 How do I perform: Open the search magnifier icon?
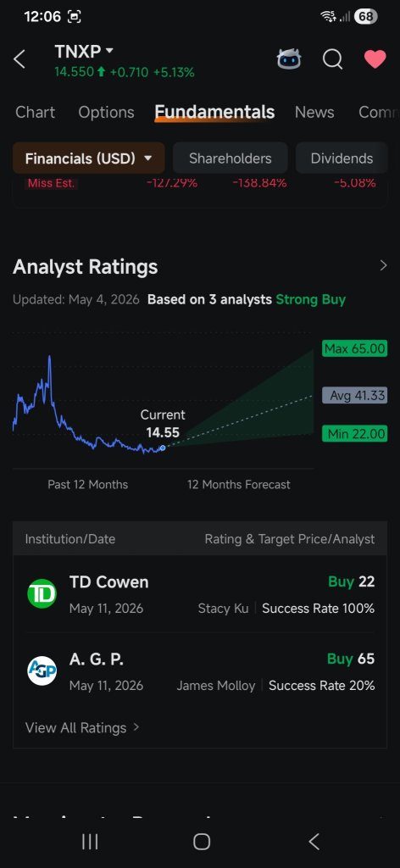pyautogui.click(x=332, y=59)
